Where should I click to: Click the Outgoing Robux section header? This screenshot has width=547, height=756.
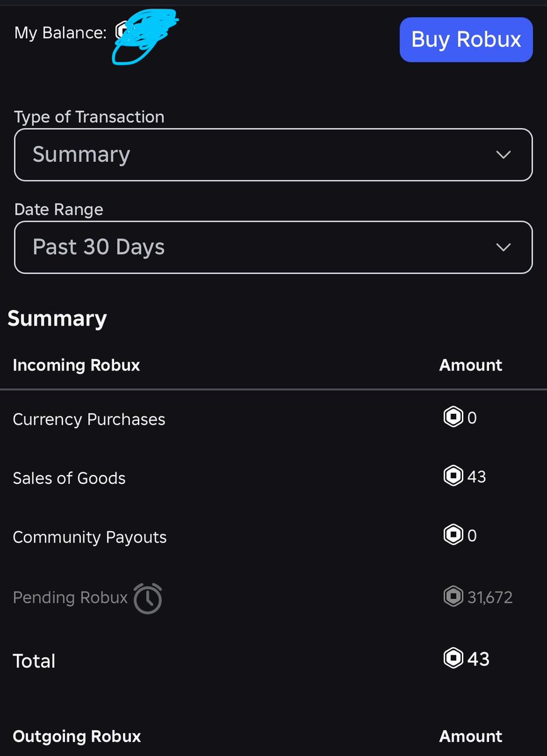(77, 736)
